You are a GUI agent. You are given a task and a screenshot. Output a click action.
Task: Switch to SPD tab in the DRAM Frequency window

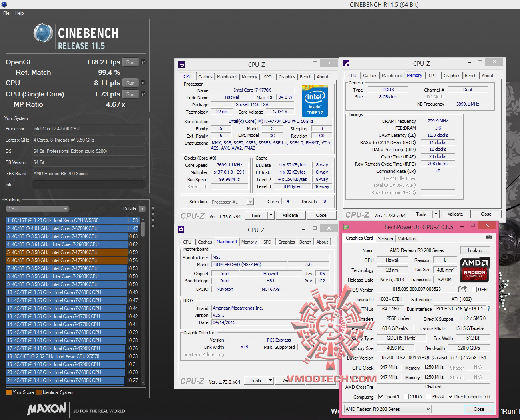tap(433, 76)
